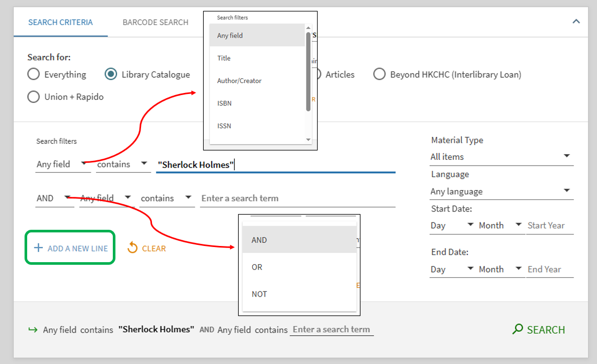This screenshot has width=597, height=364.
Task: Select the Everything radio button
Action: [x=33, y=74]
